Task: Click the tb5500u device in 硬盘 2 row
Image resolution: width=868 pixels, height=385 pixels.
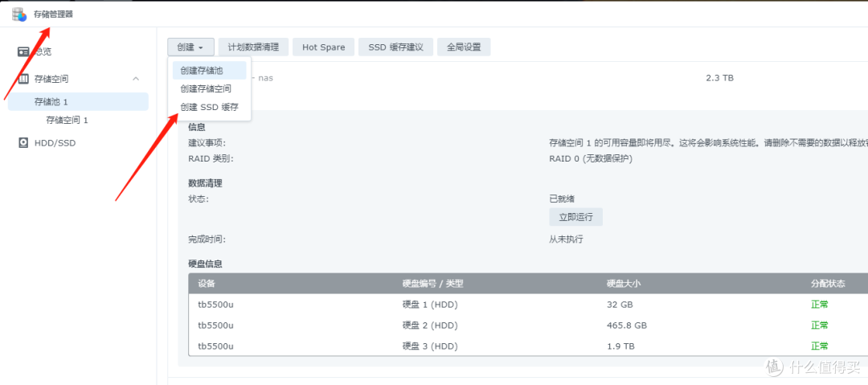Action: [x=216, y=326]
